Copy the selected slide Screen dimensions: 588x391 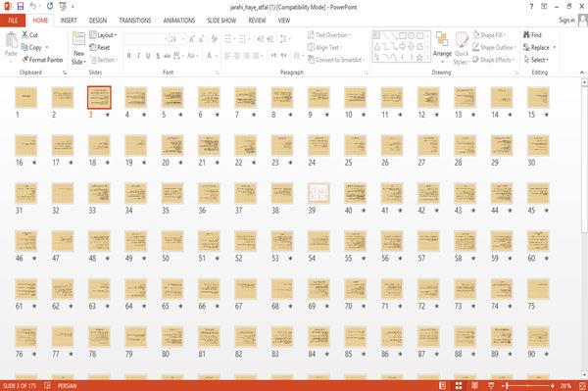(32, 47)
